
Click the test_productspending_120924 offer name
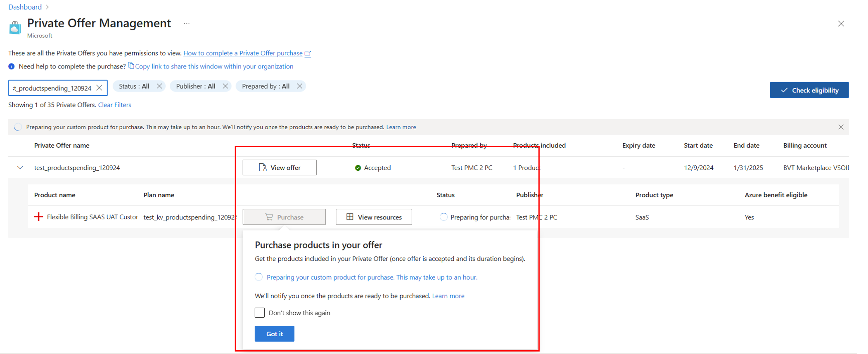coord(77,168)
